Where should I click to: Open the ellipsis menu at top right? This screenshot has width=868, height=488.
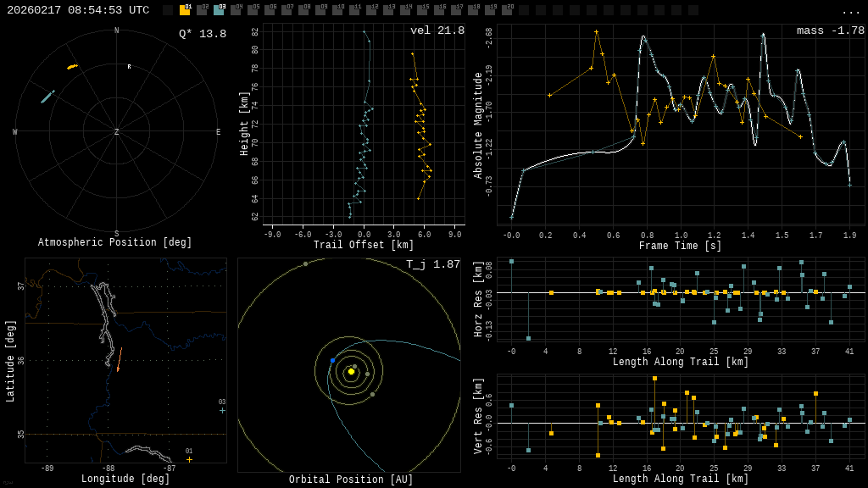tap(850, 11)
